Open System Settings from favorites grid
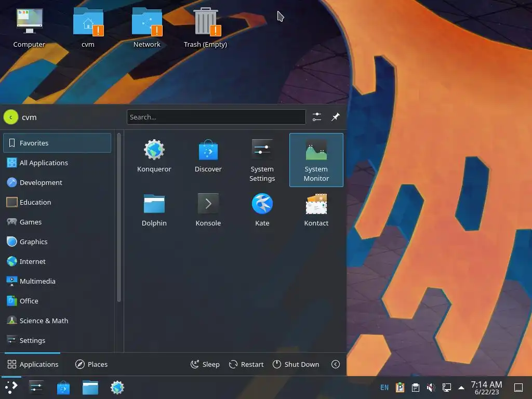 262,160
